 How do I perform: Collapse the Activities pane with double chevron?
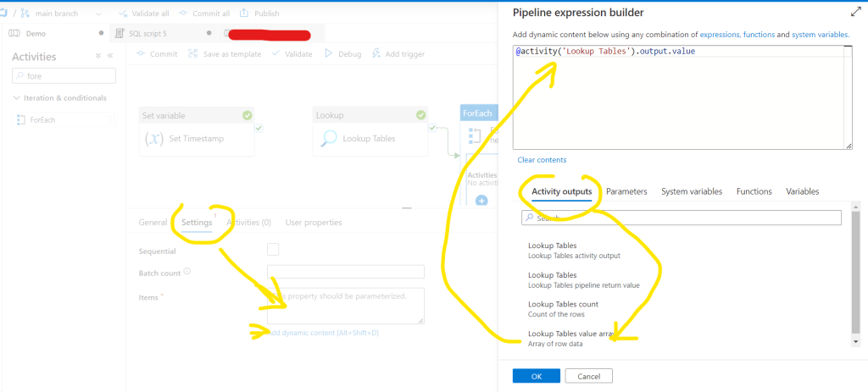tap(111, 56)
